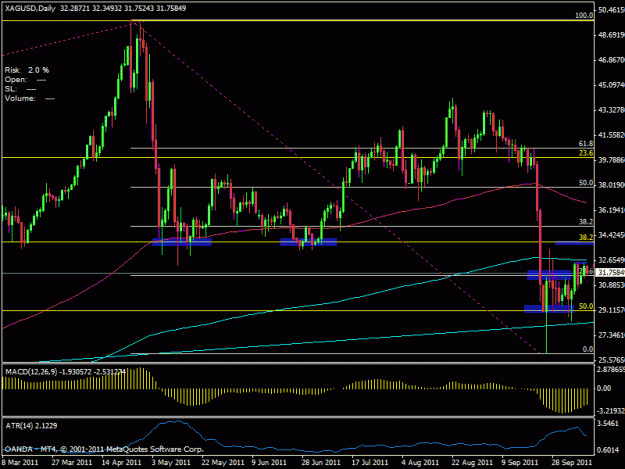This screenshot has height=469, width=625.
Task: Select the MACD scale value 2.878659
Action: coord(611,369)
